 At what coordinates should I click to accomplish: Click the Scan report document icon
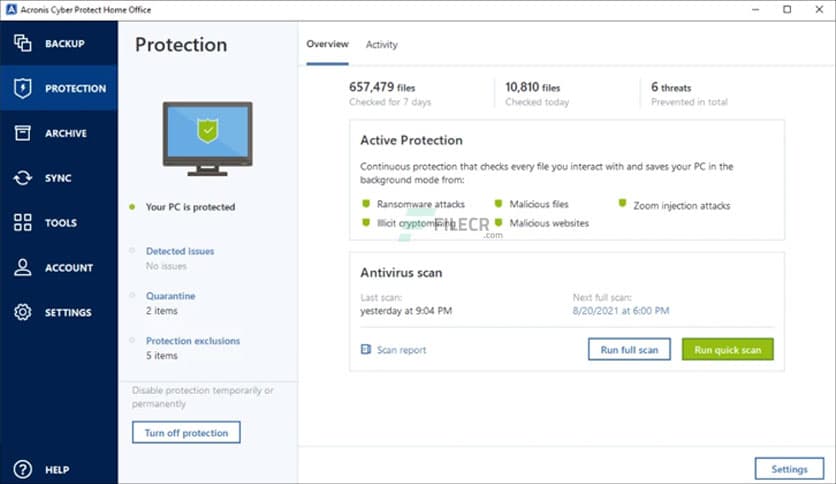tap(366, 350)
